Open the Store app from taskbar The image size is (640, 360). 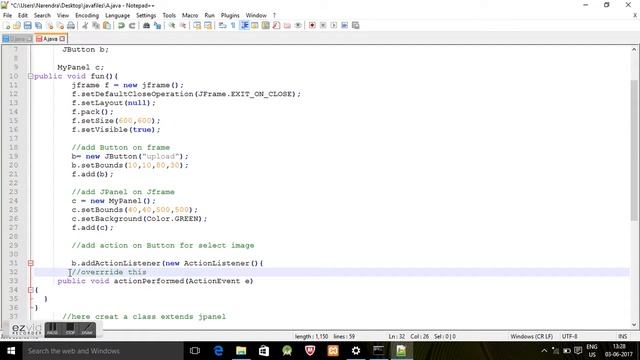point(264,351)
